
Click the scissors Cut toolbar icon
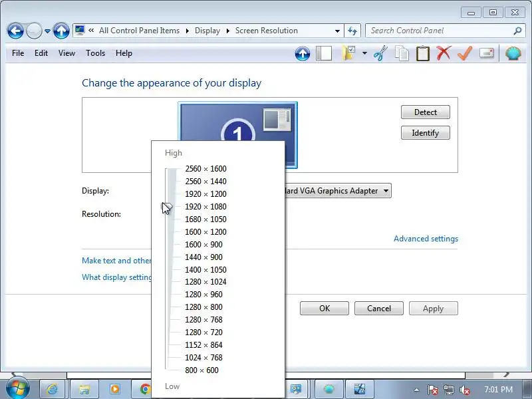click(x=380, y=53)
